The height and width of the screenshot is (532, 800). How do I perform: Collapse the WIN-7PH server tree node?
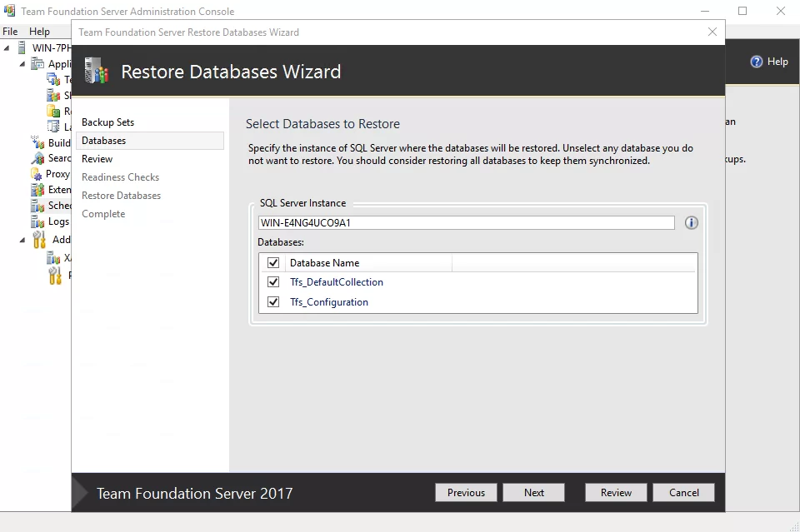tap(7, 48)
